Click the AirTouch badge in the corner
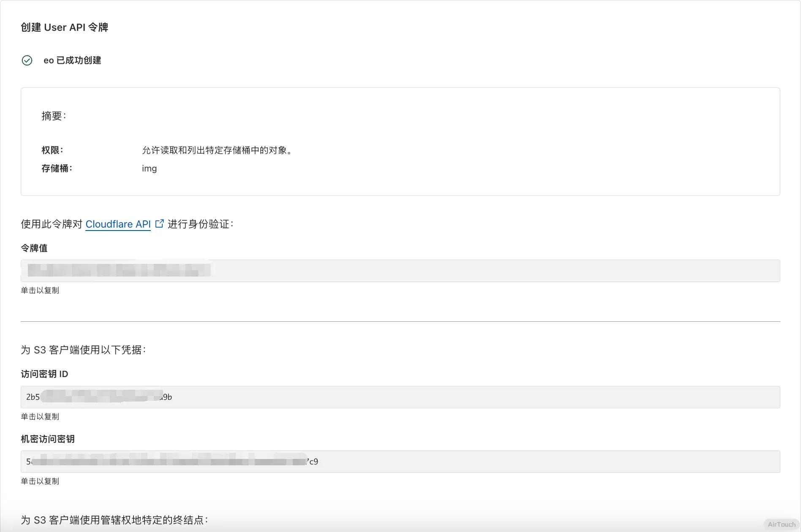 click(781, 524)
